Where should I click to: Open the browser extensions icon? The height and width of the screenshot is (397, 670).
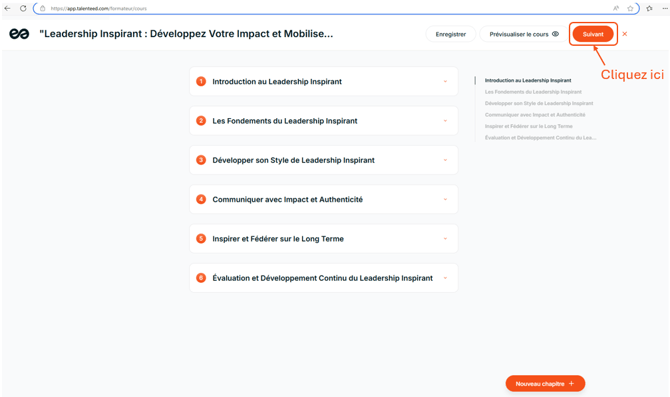pos(649,8)
